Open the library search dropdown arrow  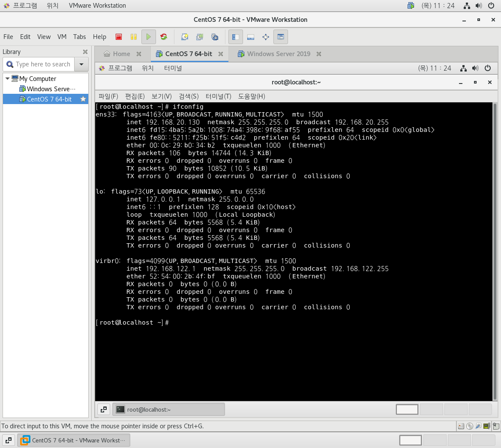[x=81, y=64]
